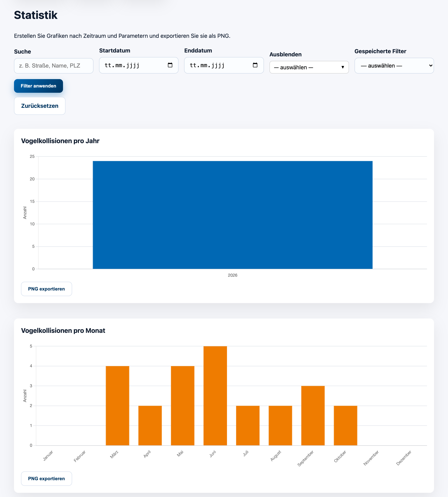Click the April bar in monthly chart
The height and width of the screenshot is (497, 448).
click(150, 426)
